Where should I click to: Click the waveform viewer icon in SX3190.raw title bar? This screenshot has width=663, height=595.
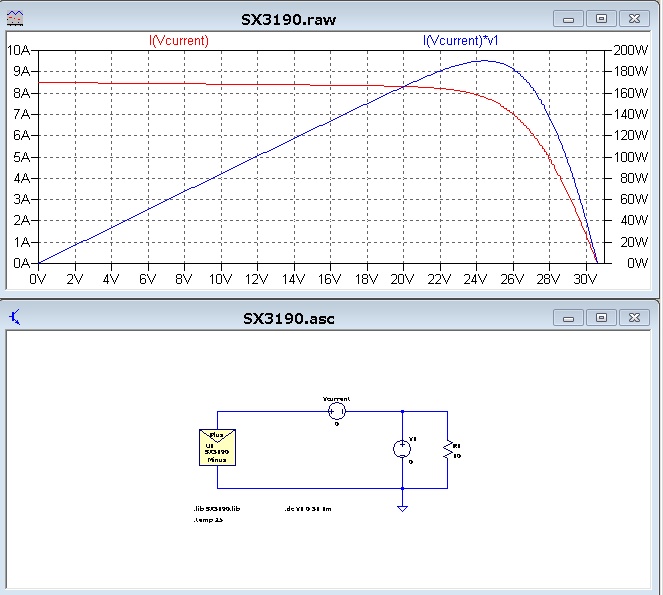pos(15,19)
